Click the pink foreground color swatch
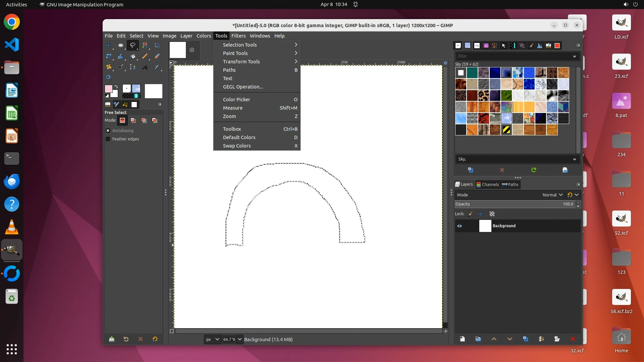Viewport: 644px width, 362px height. [108, 89]
